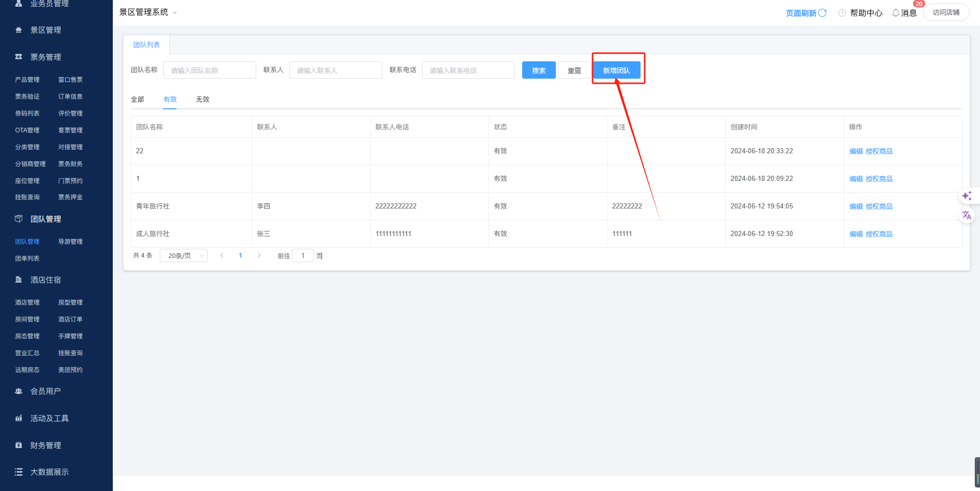Click 授权商品 for 成人旅行社 row
The image size is (980, 491).
pos(879,234)
